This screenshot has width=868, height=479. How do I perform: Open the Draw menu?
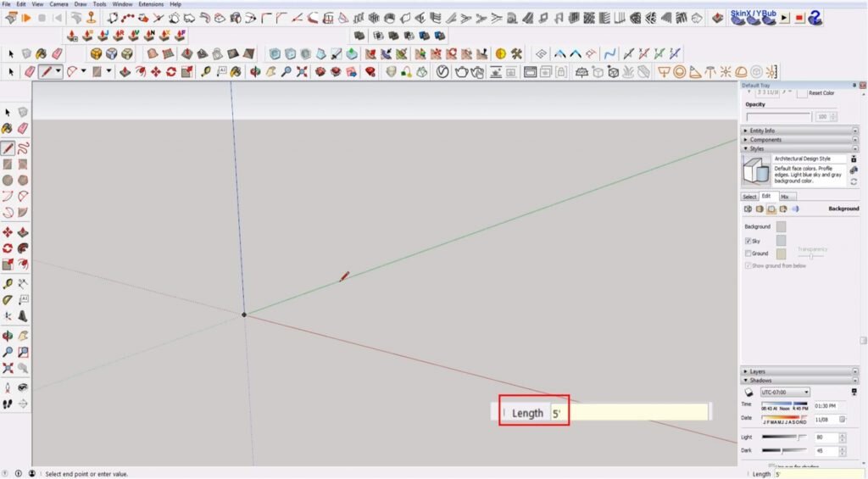(81, 4)
